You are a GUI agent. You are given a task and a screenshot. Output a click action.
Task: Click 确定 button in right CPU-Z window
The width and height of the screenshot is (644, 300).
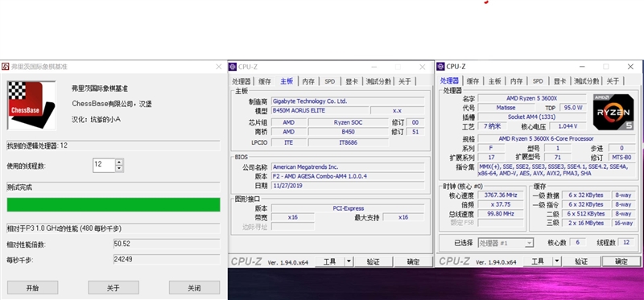(621, 261)
